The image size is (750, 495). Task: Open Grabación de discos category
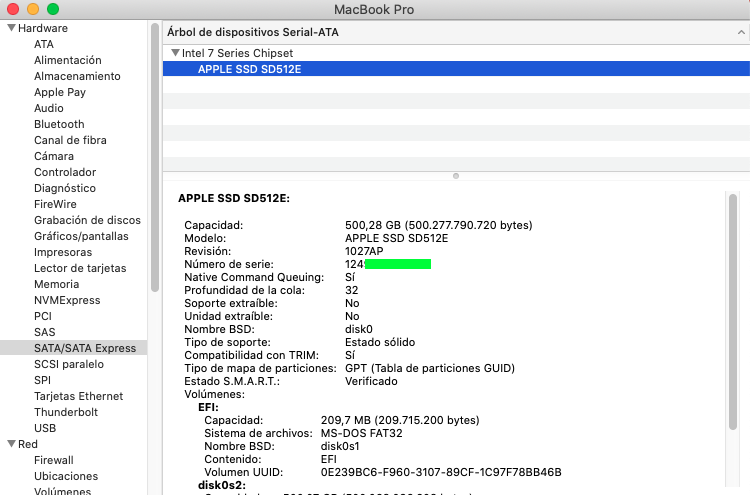click(87, 220)
